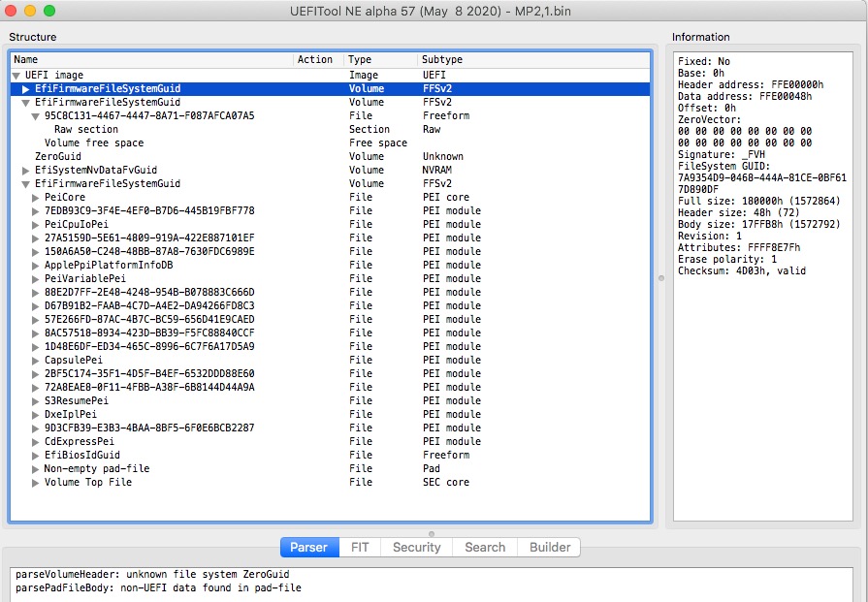Click the Free space type cell
The image size is (868, 602).
378,143
